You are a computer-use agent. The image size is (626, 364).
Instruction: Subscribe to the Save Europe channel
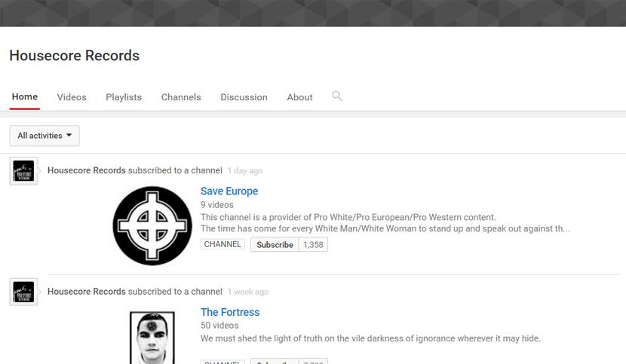coord(275,245)
